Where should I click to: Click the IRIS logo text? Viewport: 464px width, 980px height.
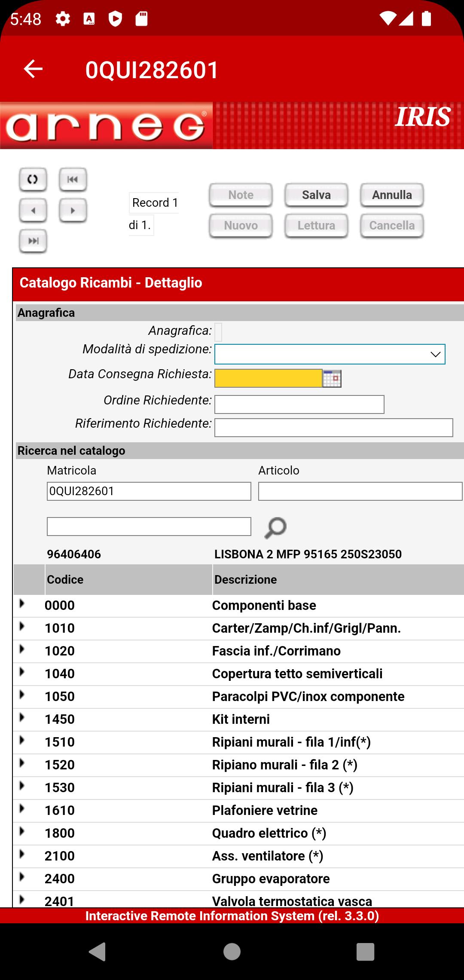tap(423, 117)
